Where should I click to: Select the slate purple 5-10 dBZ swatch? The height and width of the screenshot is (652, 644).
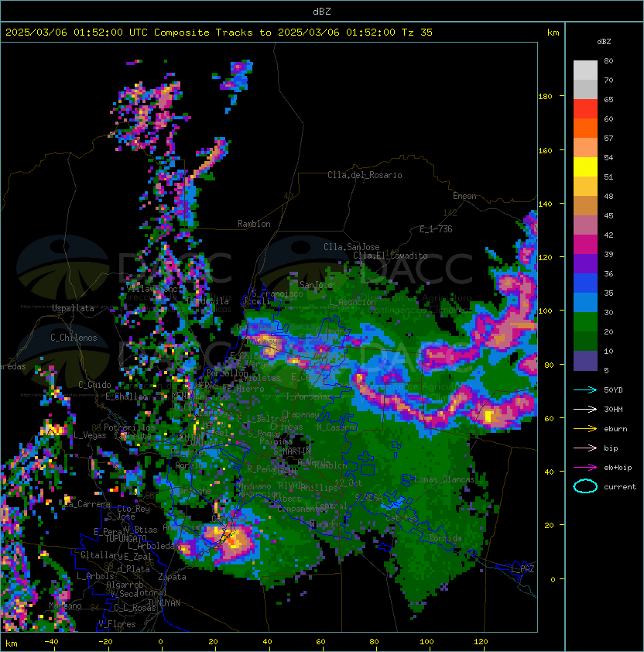(585, 361)
